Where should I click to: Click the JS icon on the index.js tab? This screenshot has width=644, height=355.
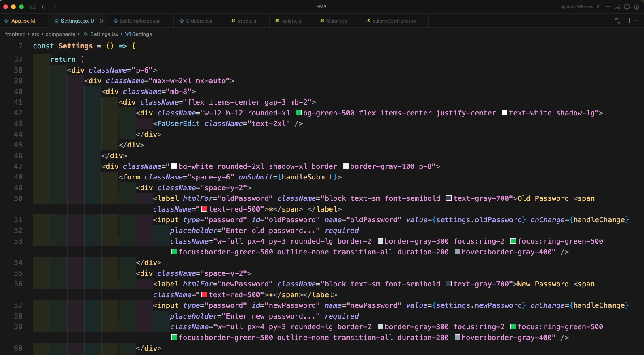point(233,21)
